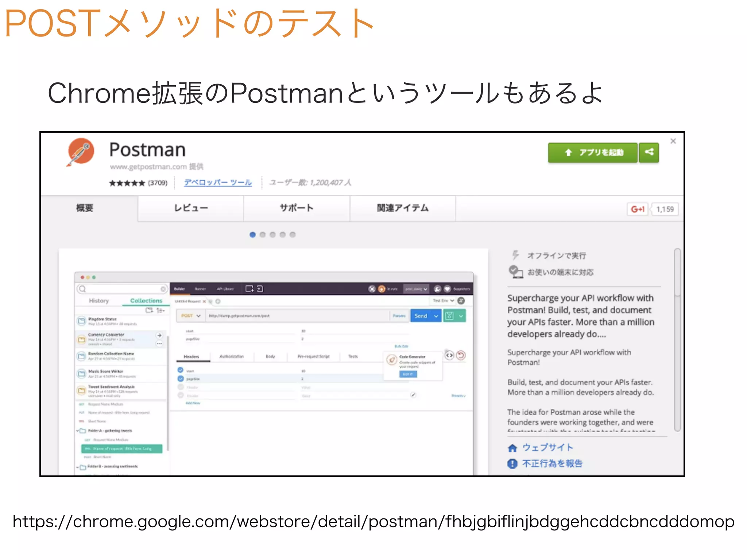Open the デベロッパー ツール category link
Image resolution: width=747 pixels, height=560 pixels.
coord(218,182)
